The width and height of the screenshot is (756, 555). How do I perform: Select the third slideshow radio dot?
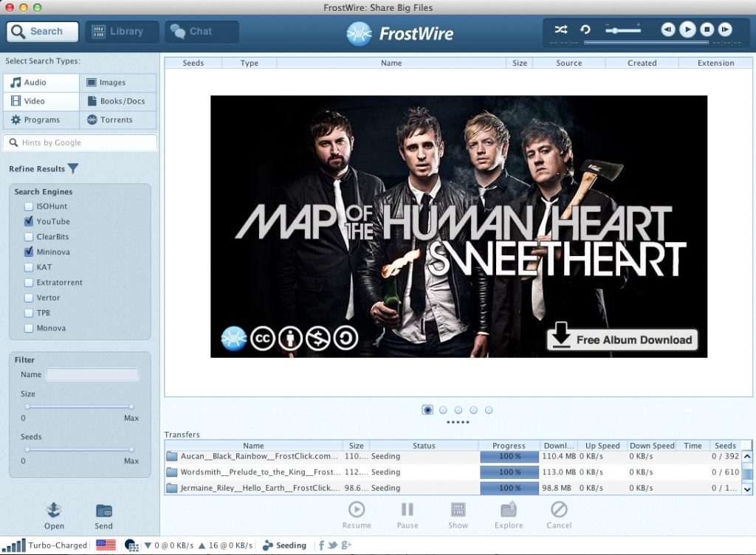point(458,410)
